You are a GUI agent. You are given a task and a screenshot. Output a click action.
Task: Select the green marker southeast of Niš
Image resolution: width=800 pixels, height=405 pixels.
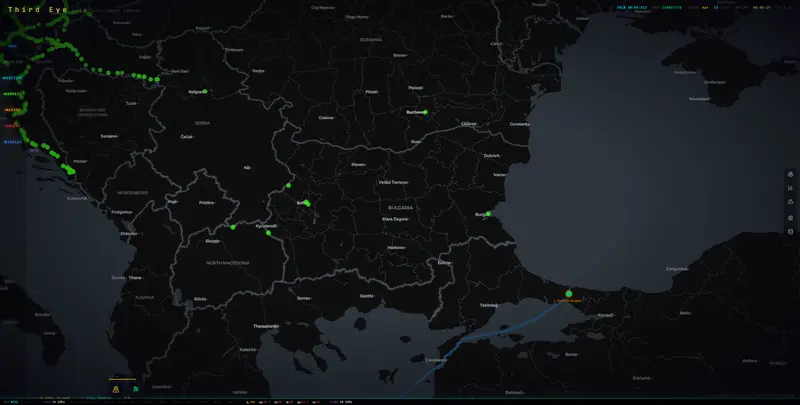coord(288,185)
